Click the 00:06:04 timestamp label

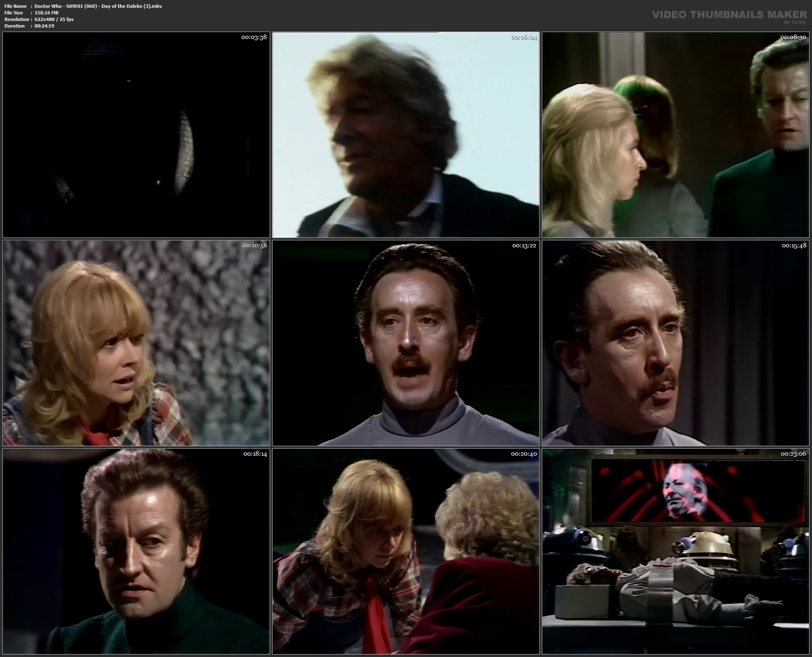point(523,37)
